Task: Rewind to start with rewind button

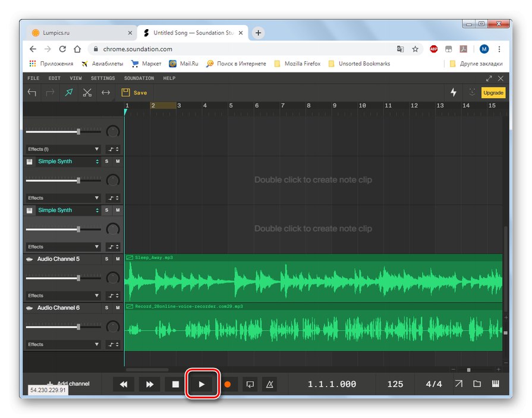Action: 124,385
